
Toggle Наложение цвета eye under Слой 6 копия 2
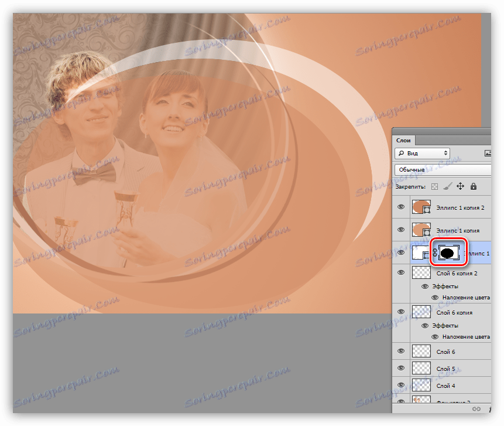(x=435, y=298)
